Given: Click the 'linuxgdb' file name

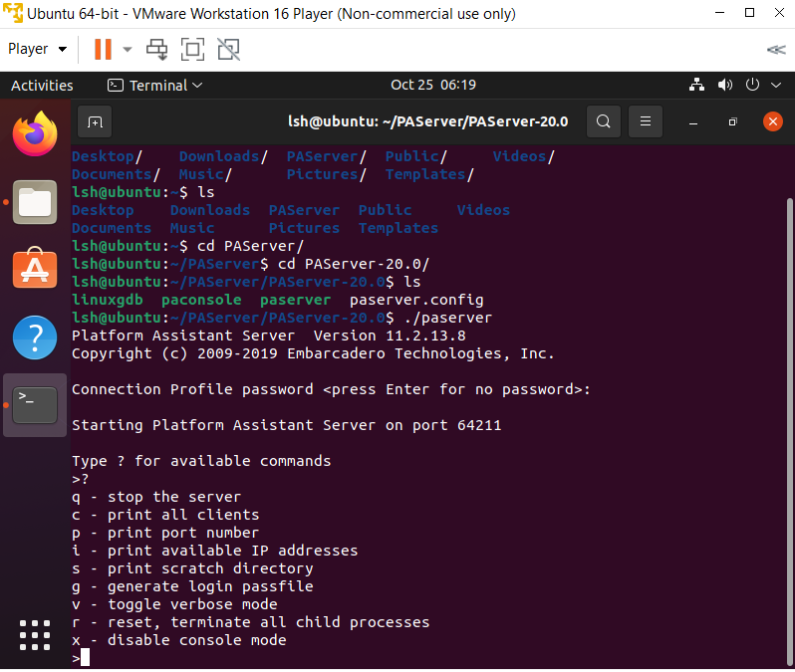Looking at the screenshot, I should click(108, 300).
